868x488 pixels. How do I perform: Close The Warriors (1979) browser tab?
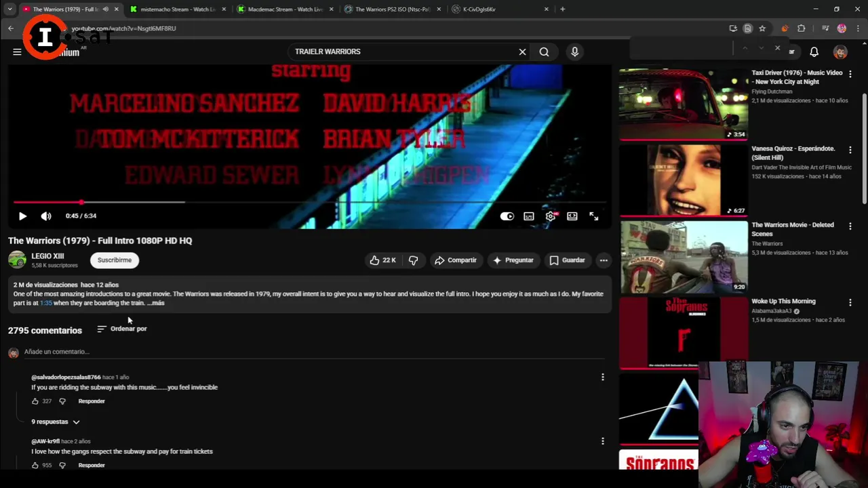coord(117,9)
